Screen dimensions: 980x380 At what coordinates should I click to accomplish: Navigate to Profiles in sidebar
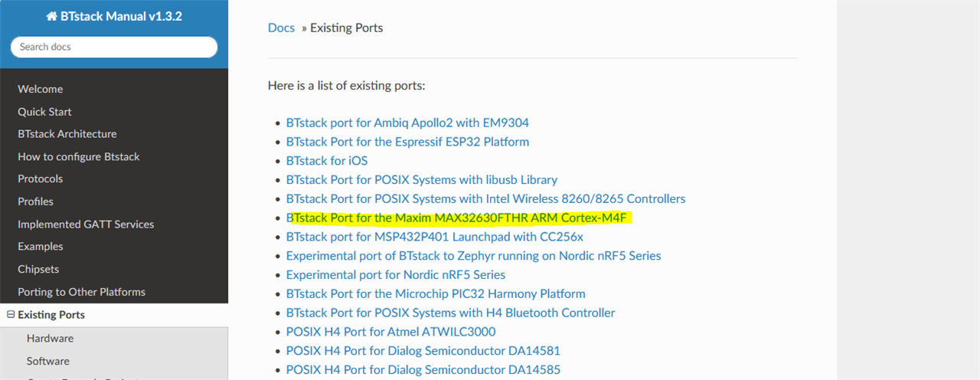[x=36, y=201]
